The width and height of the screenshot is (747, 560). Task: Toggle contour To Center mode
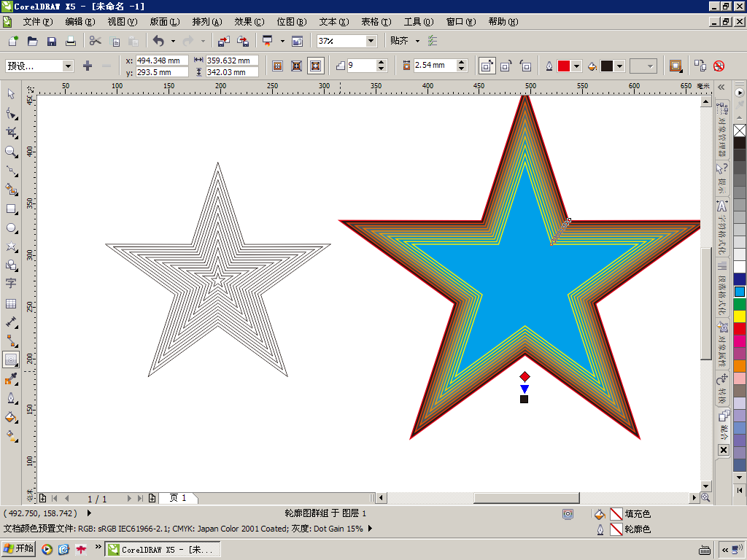pyautogui.click(x=277, y=66)
